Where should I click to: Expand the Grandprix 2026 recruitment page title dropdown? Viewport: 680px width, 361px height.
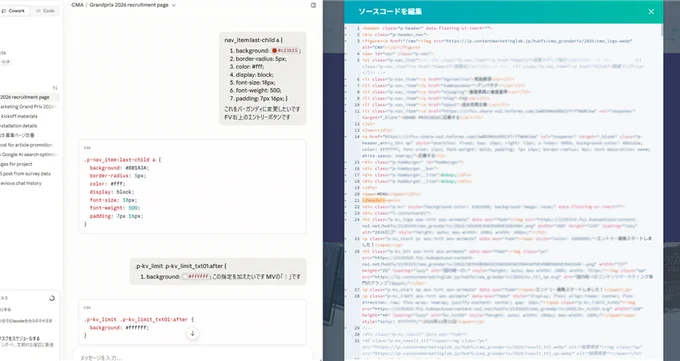174,5
